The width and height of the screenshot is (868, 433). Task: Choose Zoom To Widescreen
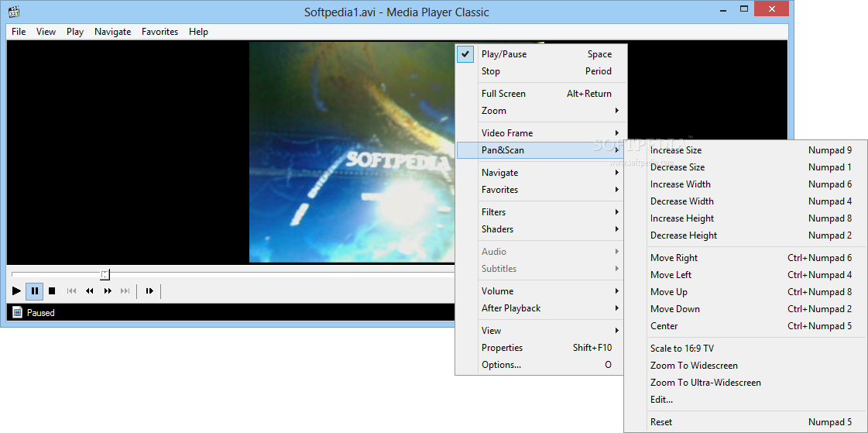click(746, 366)
